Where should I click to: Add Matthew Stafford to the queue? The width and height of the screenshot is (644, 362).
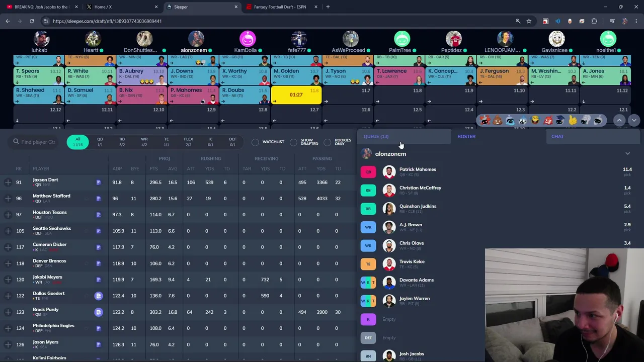pos(8,199)
